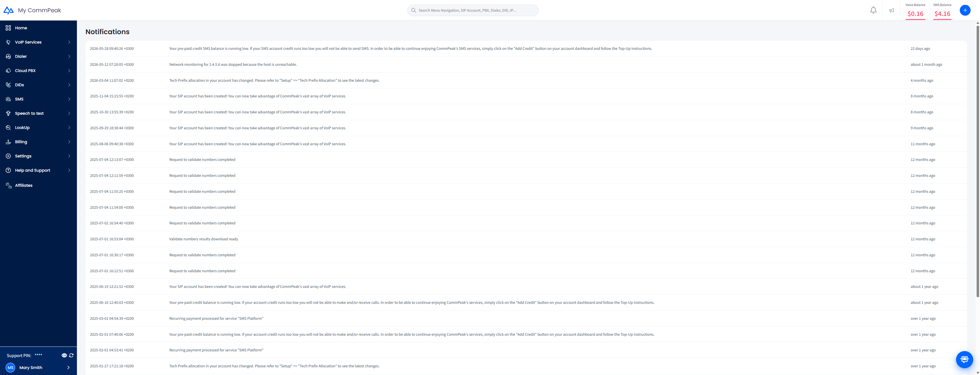
Task: Expand the Help and Support chevron
Action: point(69,170)
